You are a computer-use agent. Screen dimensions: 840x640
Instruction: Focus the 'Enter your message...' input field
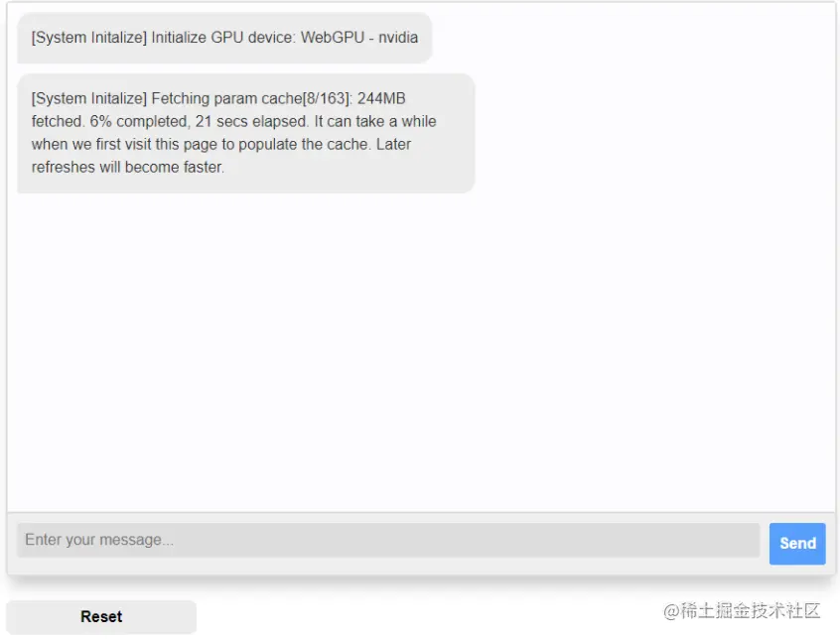388,540
